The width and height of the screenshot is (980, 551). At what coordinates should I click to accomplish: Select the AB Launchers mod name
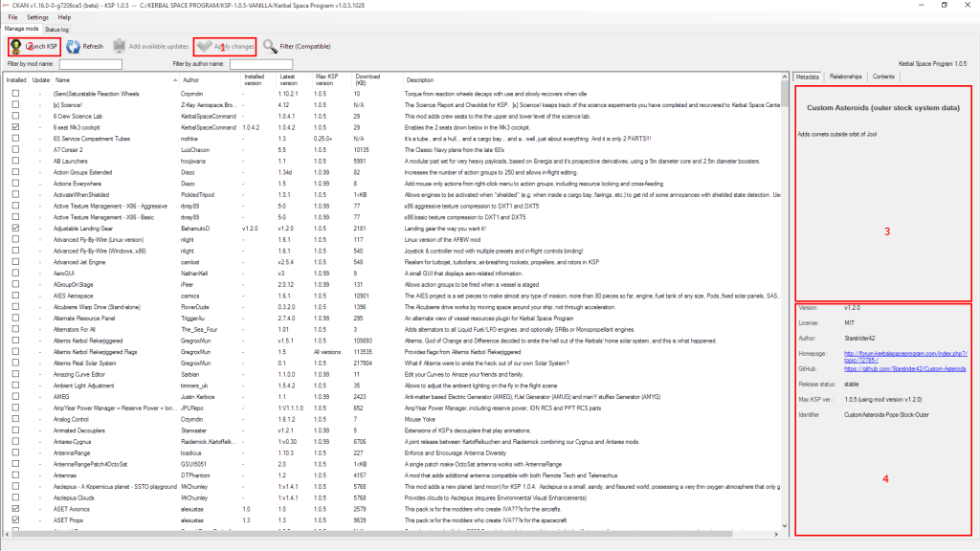(x=71, y=161)
